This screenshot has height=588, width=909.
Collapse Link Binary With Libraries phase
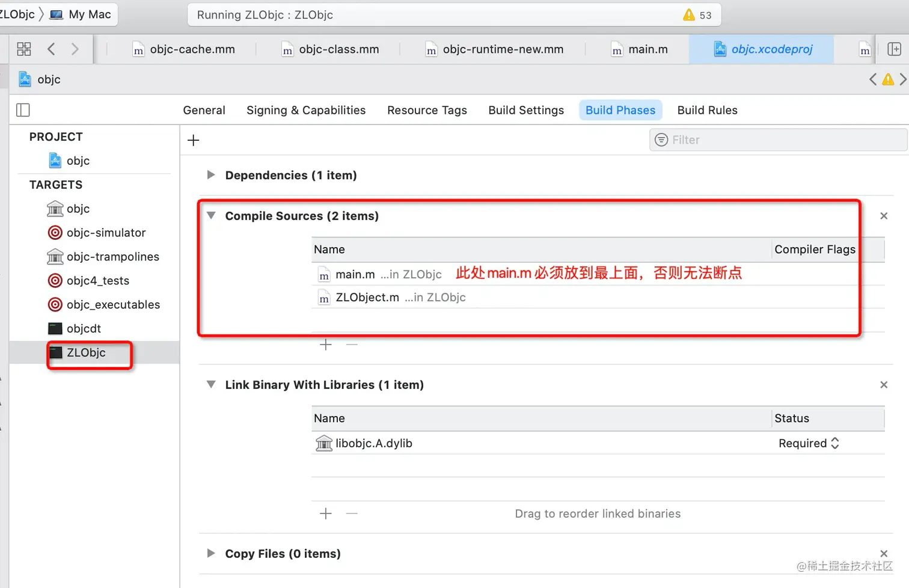coord(211,385)
